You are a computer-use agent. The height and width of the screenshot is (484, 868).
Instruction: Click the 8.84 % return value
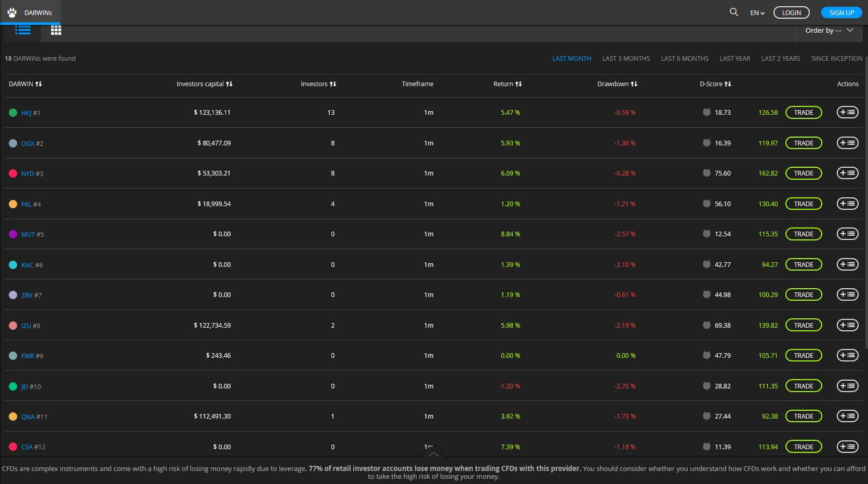click(x=510, y=234)
